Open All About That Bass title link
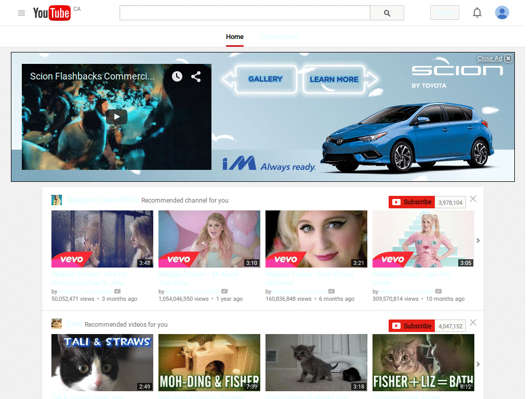Viewport: 532px width, 399px height. click(198, 278)
